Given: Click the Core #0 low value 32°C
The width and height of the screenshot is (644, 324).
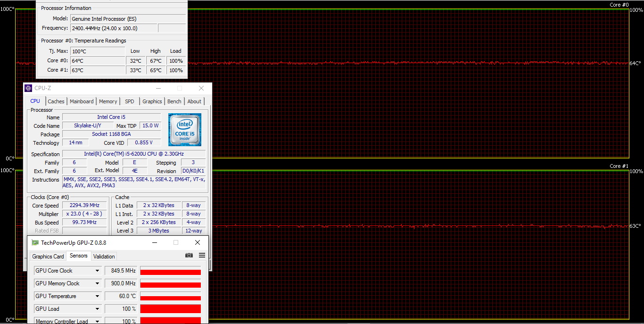Looking at the screenshot, I should (135, 61).
